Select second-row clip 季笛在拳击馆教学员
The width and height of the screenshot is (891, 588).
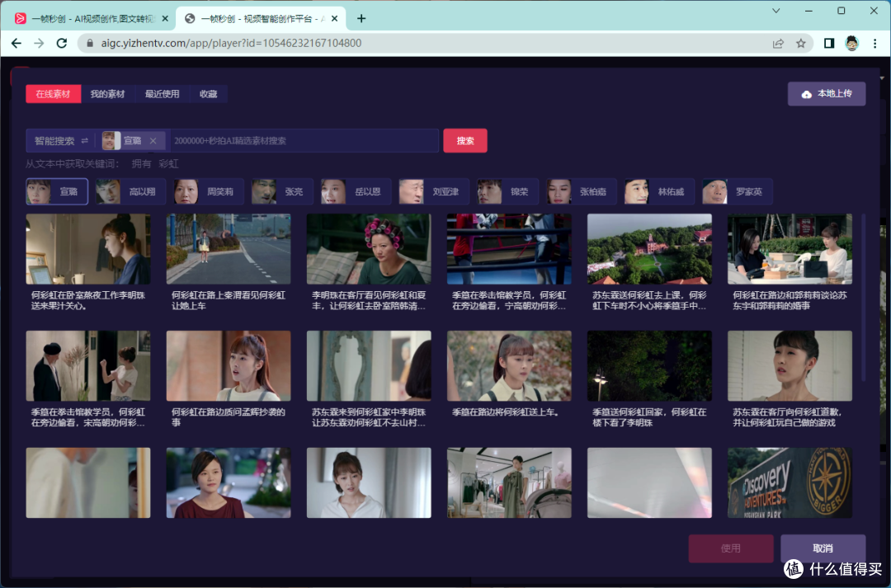point(88,366)
